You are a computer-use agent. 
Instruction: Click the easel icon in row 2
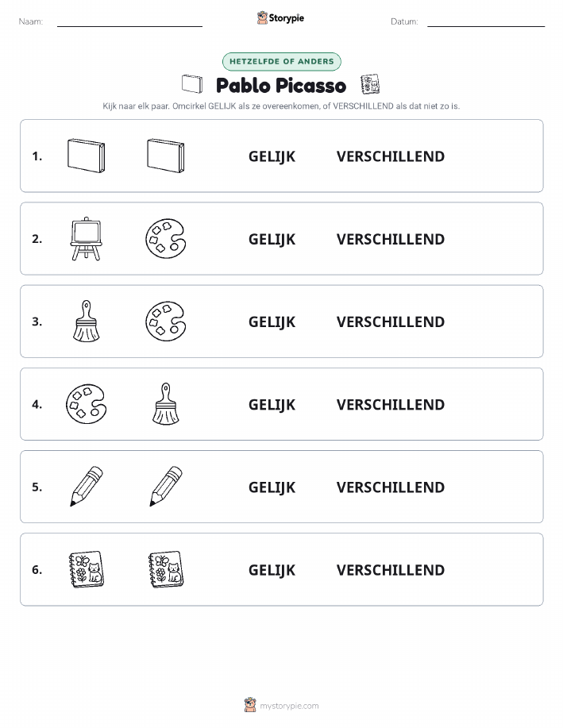pos(87,239)
